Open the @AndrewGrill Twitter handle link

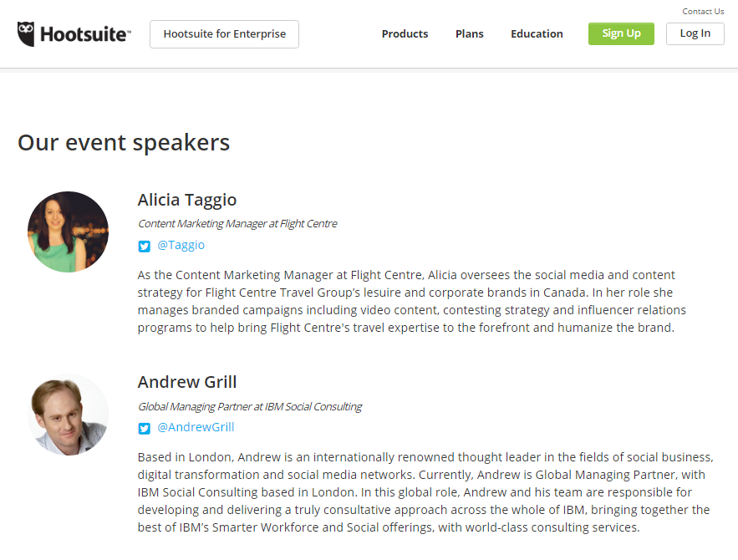click(196, 427)
